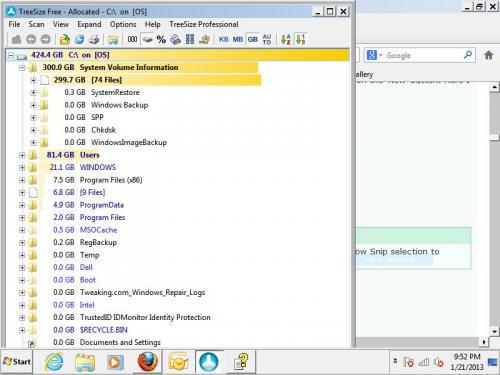500x375 pixels.
Task: Show sizes in percent with % icon
Action: [x=161, y=39]
